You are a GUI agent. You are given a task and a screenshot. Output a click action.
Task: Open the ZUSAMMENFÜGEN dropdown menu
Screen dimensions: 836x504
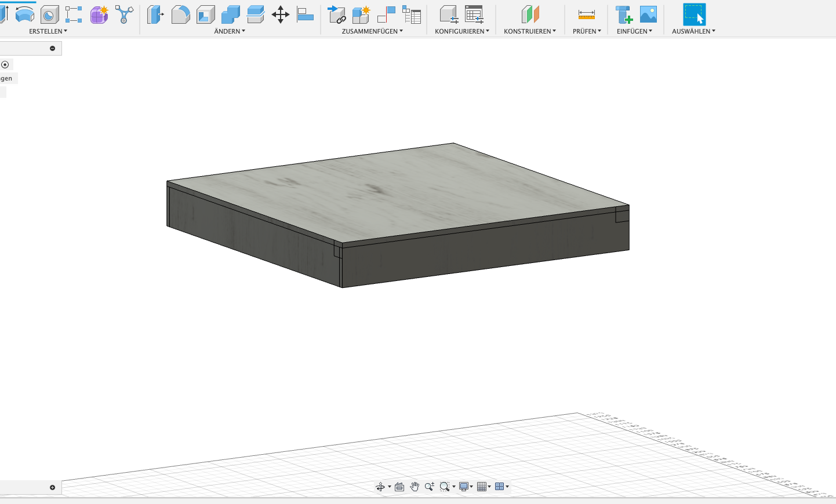[x=372, y=31]
